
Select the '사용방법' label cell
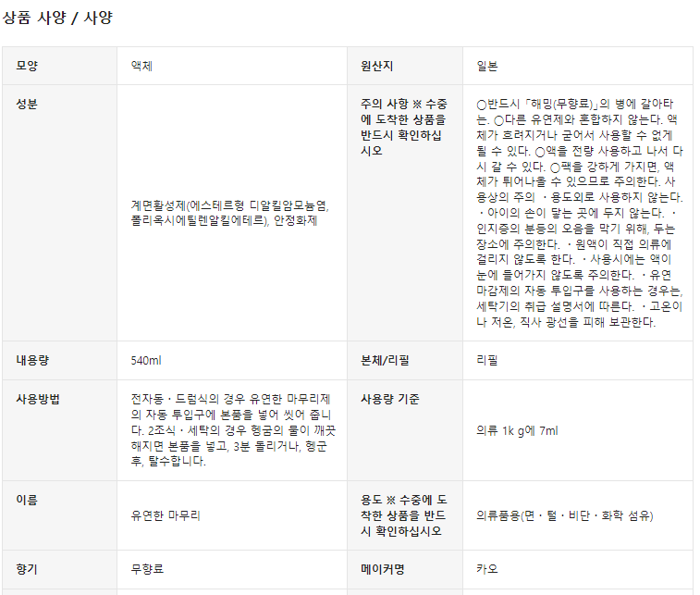[59, 430]
